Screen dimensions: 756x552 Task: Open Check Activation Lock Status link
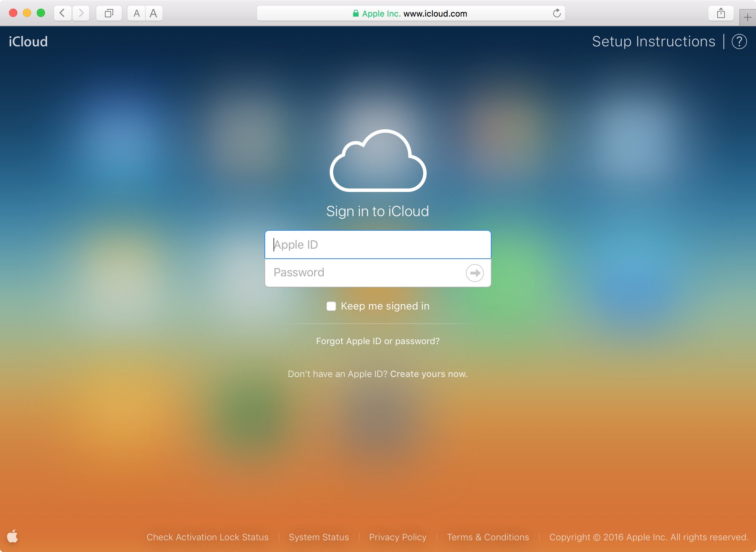click(x=207, y=537)
